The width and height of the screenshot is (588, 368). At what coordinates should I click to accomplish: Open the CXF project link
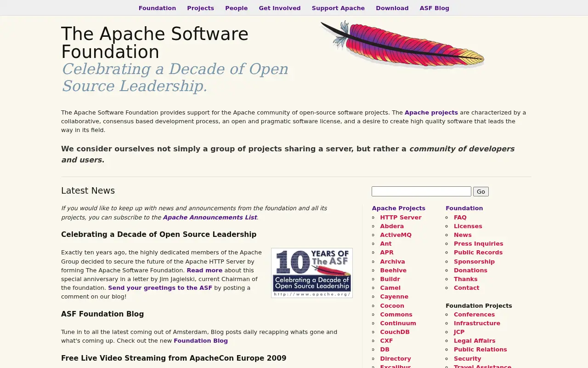coord(386,340)
